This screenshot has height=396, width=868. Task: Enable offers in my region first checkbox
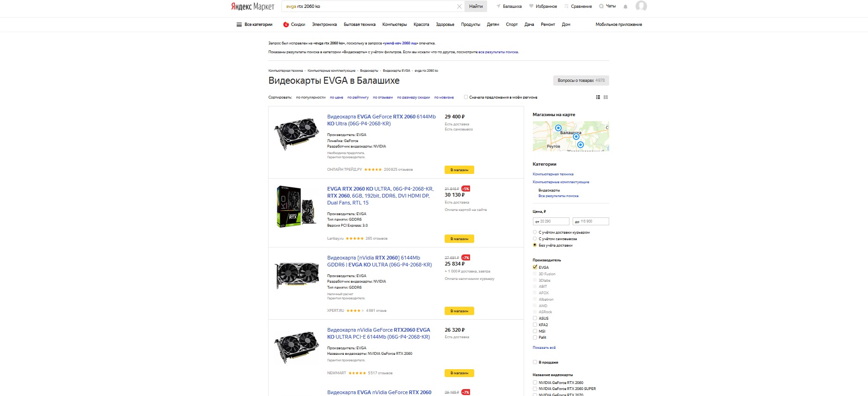466,97
